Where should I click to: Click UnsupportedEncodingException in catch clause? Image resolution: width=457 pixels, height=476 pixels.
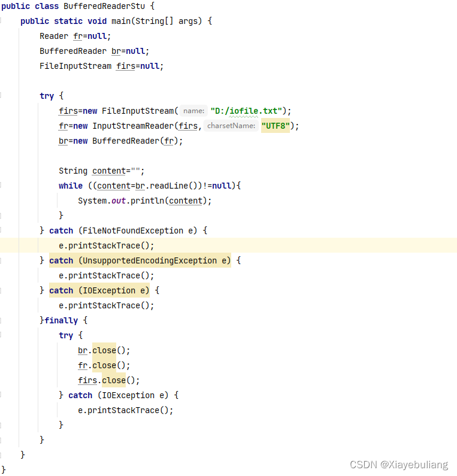149,260
